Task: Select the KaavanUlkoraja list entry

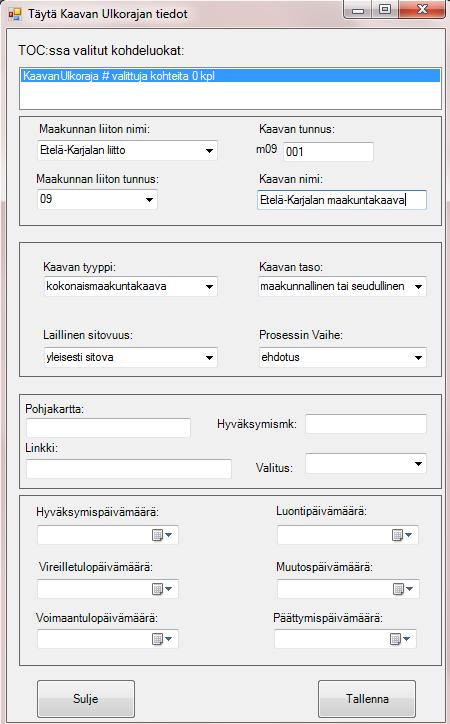Action: [x=230, y=76]
